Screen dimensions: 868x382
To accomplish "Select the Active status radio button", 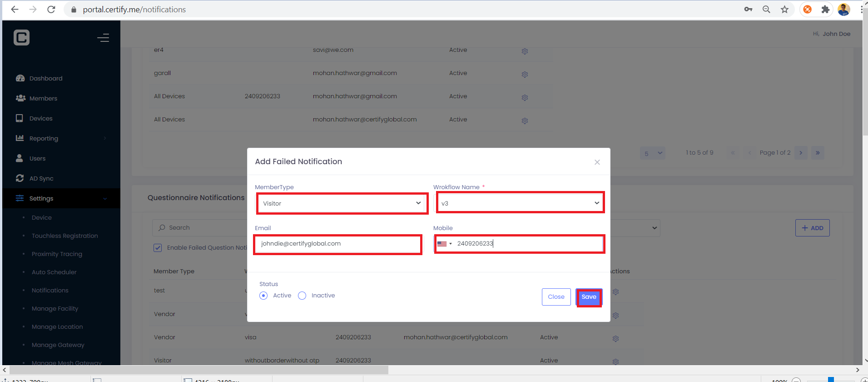I will pos(263,296).
